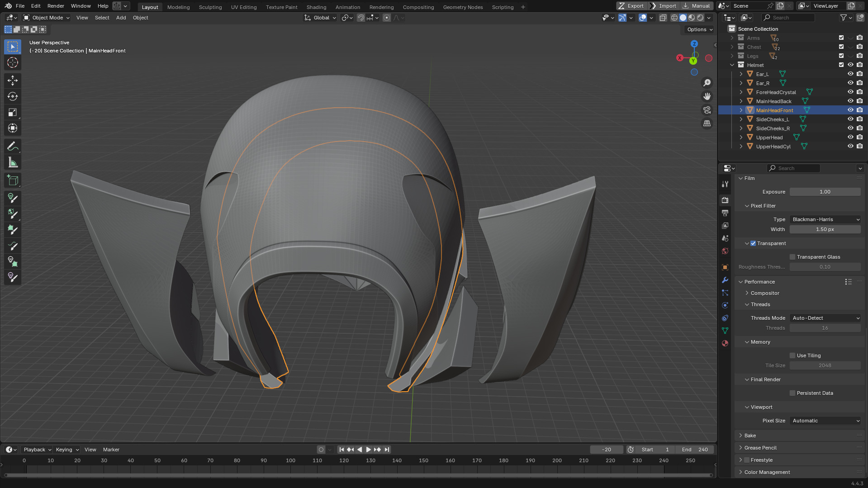This screenshot has height=488, width=868.
Task: Open the Render menu
Action: 56,6
